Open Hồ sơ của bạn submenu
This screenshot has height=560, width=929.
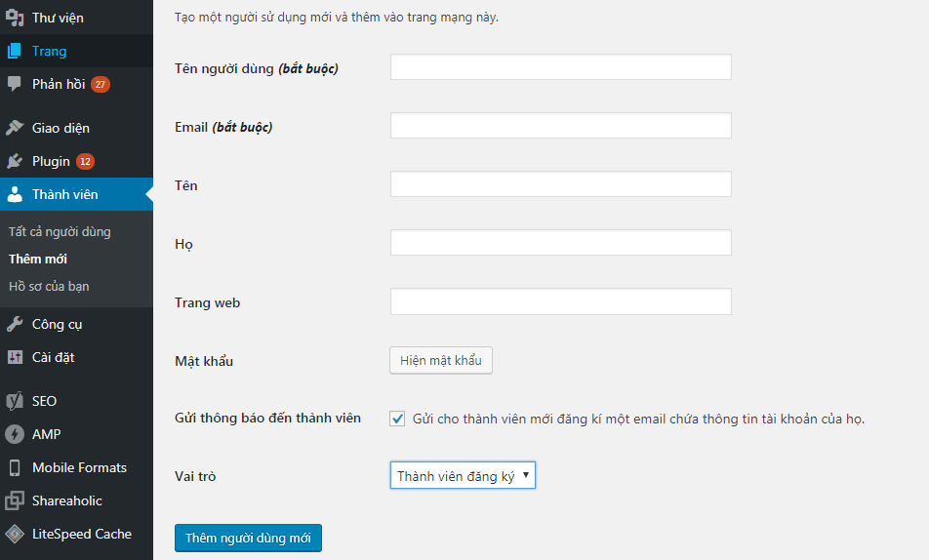49,286
